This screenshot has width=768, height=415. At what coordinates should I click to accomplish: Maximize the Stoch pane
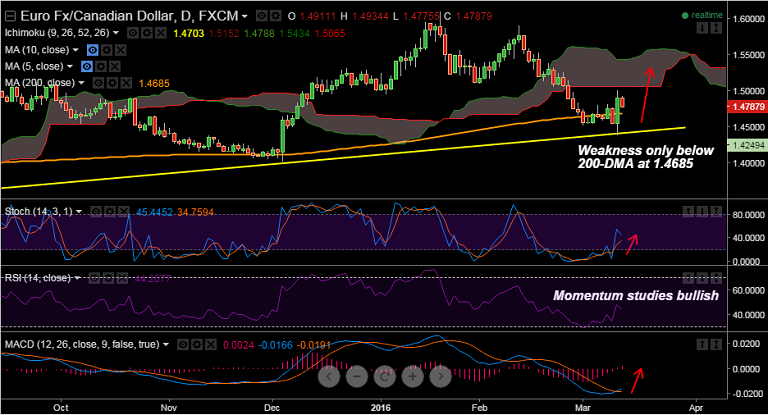716,212
